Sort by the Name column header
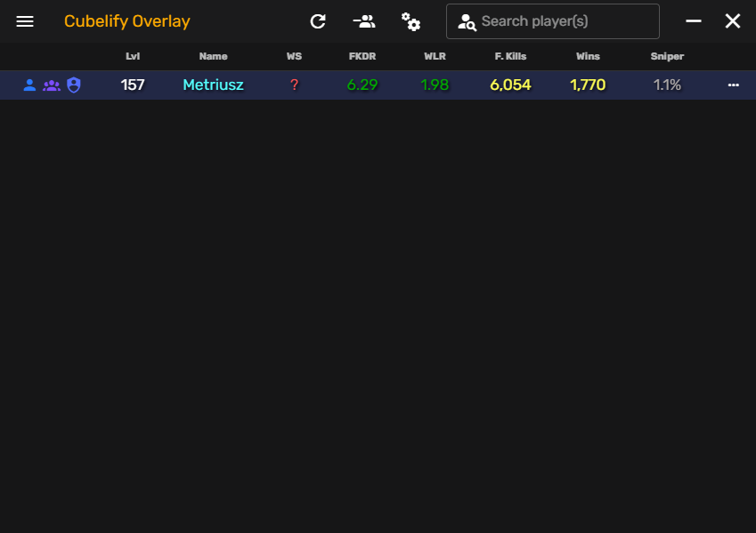 213,56
